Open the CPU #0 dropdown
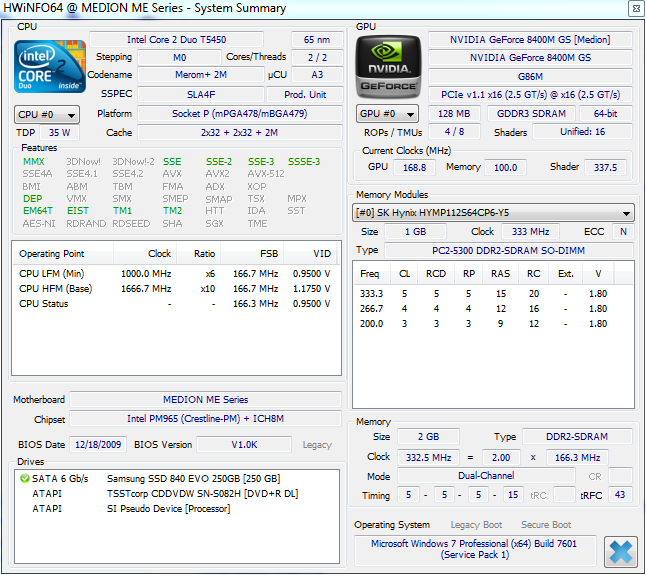 point(47,115)
